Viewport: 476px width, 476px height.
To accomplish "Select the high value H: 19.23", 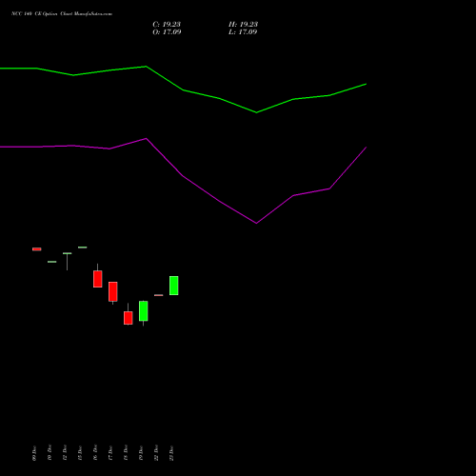I will click(243, 25).
